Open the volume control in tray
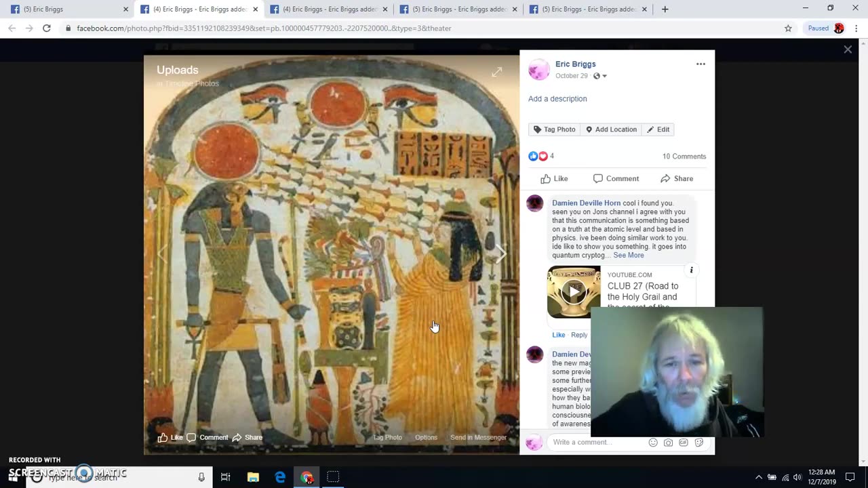Viewport: 868px width, 488px height. (797, 477)
